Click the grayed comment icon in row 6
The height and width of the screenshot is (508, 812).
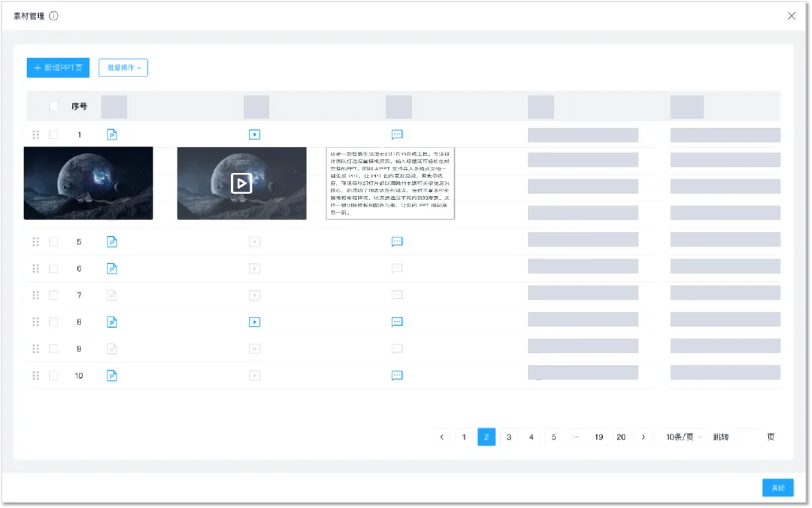click(397, 269)
